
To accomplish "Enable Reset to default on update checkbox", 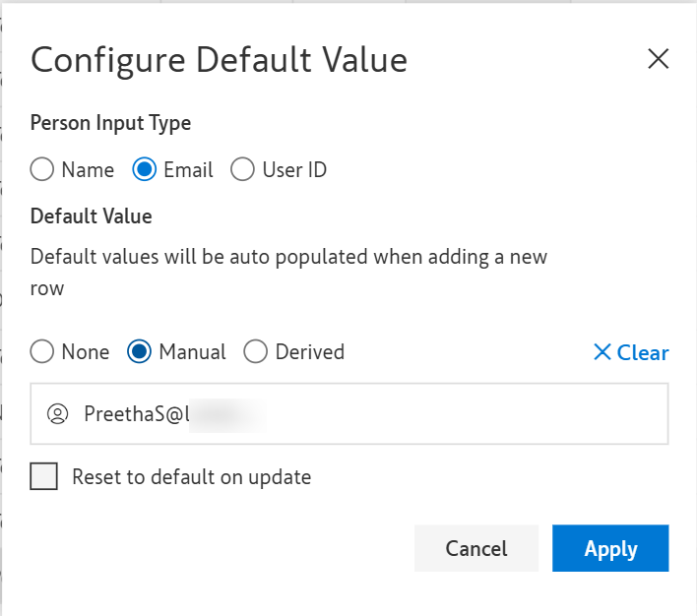I will [44, 477].
